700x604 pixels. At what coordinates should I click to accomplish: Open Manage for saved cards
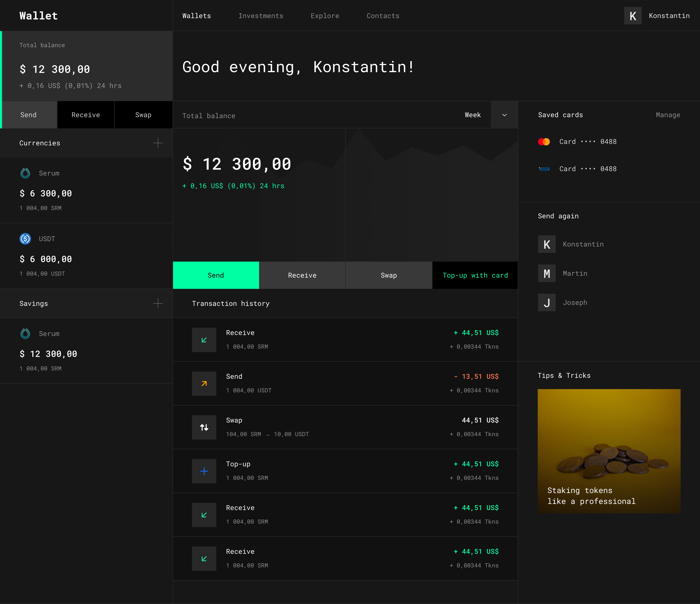668,115
